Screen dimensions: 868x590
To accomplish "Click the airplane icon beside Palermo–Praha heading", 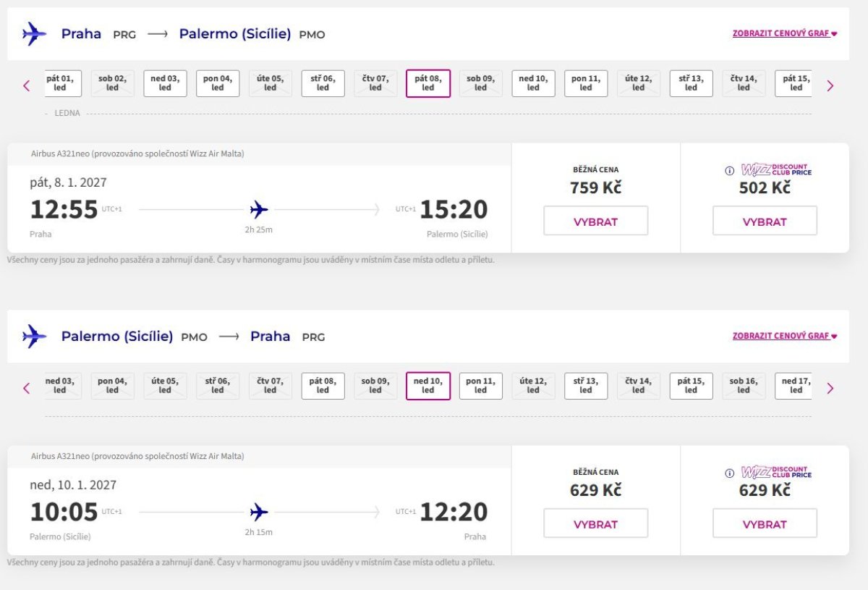I will 34,337.
